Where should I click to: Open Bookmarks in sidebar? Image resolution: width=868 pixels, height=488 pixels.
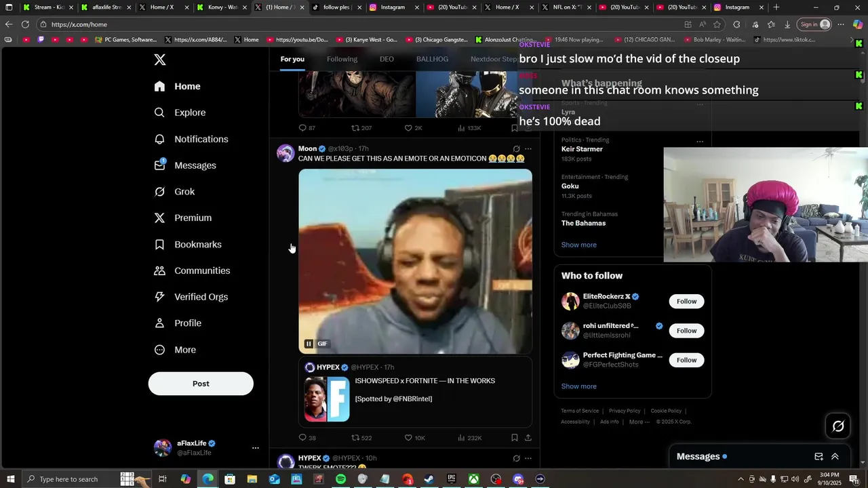pos(187,244)
